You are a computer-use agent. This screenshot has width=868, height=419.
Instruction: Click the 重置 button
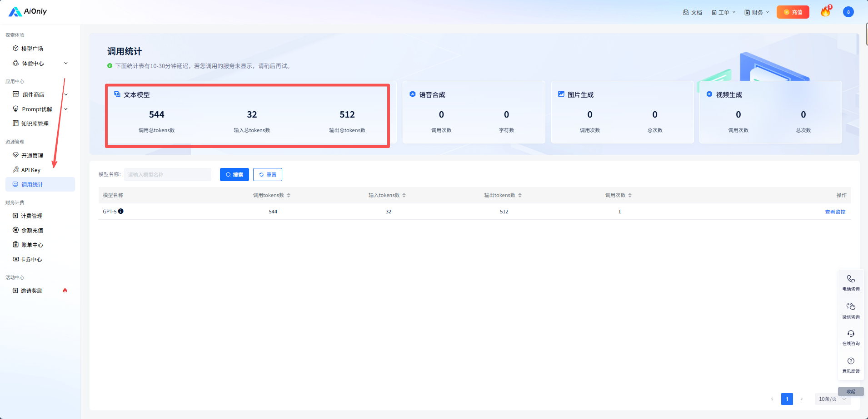(x=268, y=174)
